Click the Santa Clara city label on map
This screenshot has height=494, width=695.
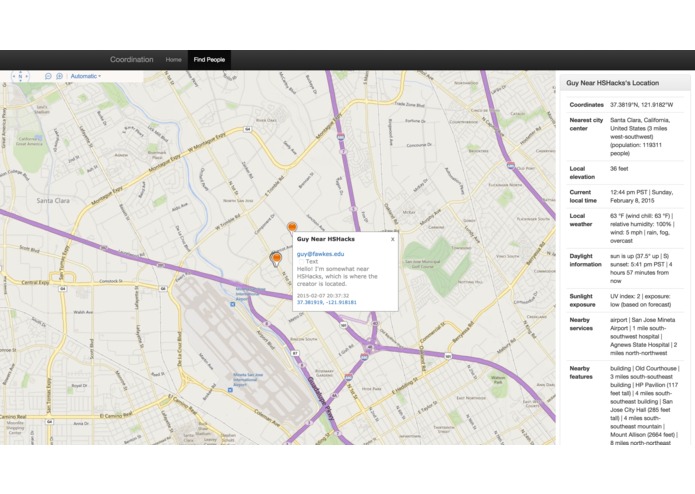(x=53, y=201)
